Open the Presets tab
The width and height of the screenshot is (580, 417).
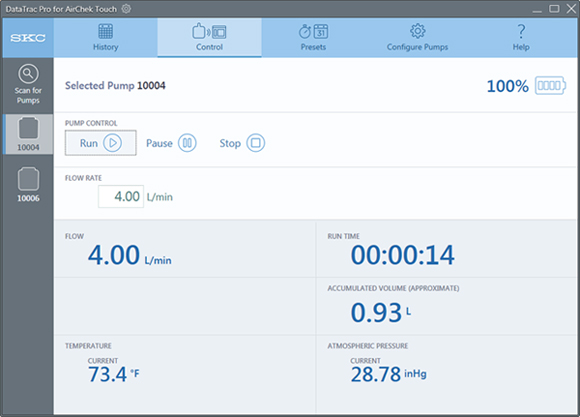click(x=313, y=38)
